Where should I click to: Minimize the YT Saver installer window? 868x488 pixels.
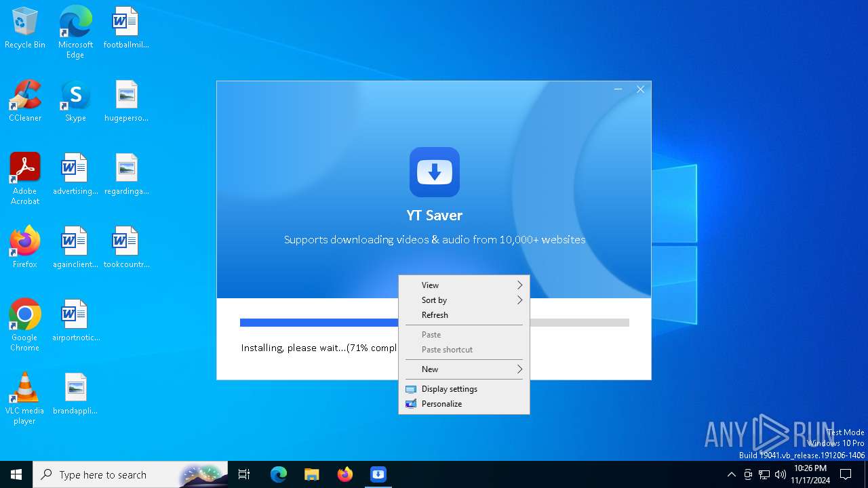pyautogui.click(x=618, y=89)
